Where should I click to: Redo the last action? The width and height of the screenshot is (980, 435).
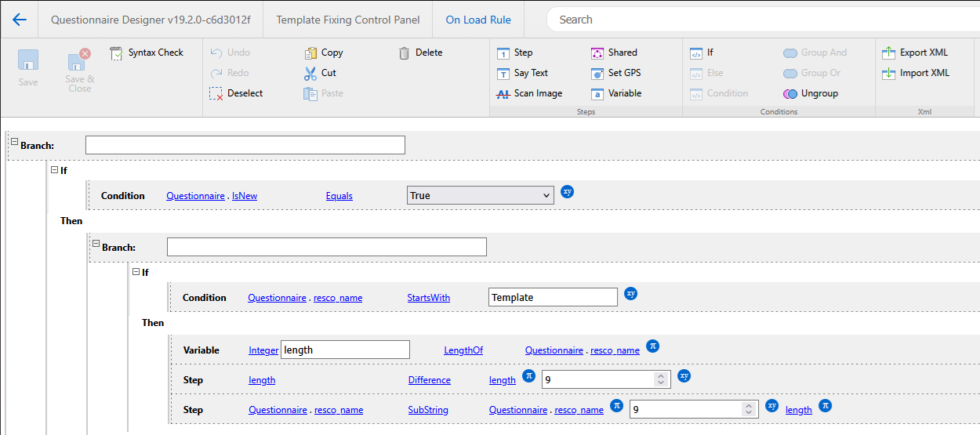click(230, 73)
